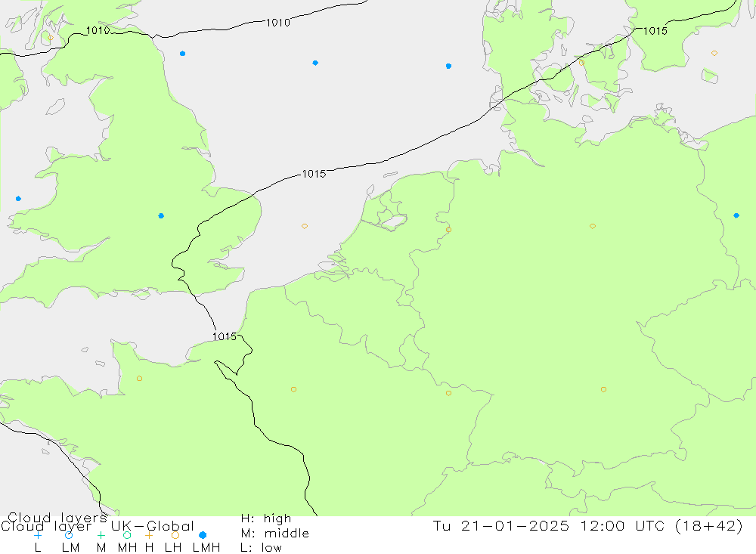
Task: Click the 1015 isobar label over the southern North Sea
Action: click(x=314, y=174)
